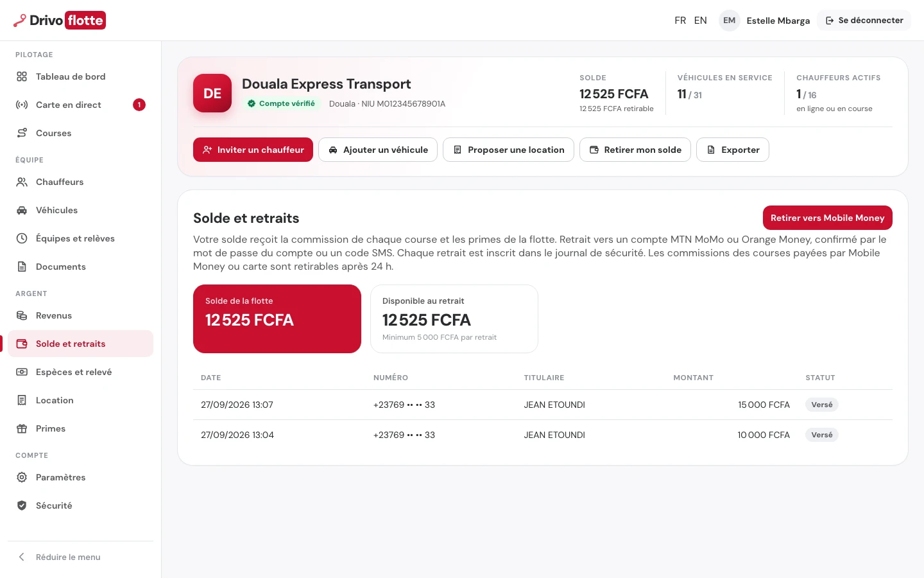This screenshot has height=578, width=924.
Task: Switch language to EN
Action: [x=701, y=21]
